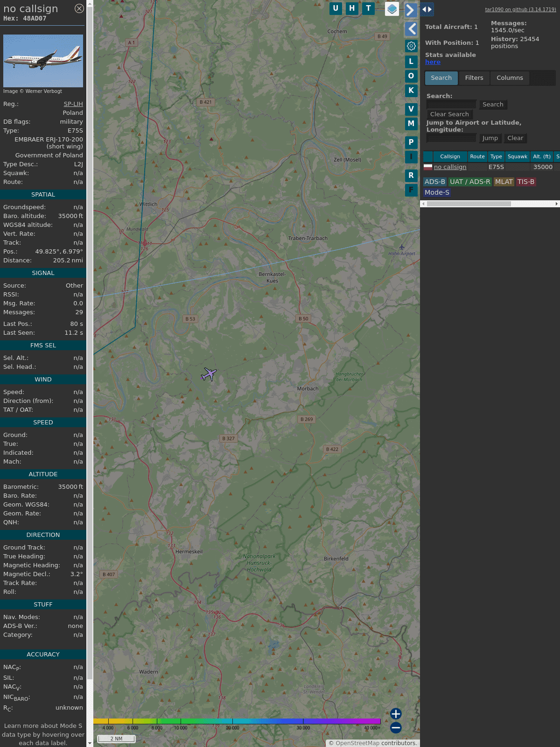
Task: Expand sidebar using right chevron button
Action: pos(411,10)
